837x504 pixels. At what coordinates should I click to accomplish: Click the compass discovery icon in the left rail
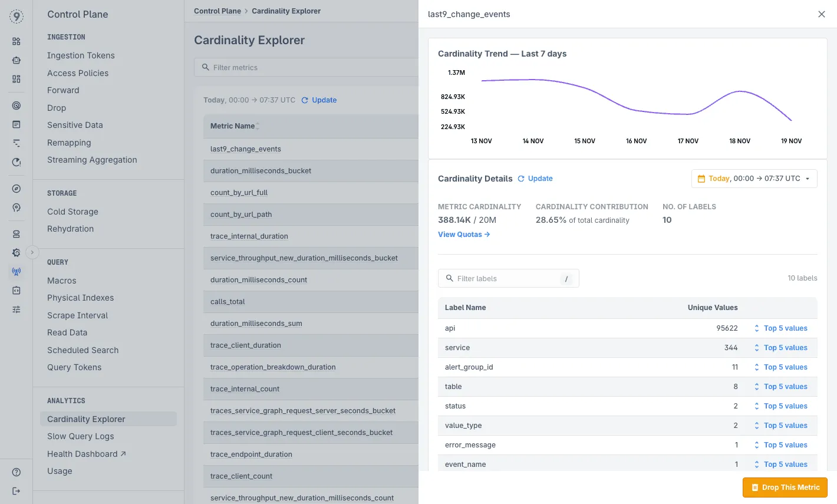pyautogui.click(x=16, y=188)
